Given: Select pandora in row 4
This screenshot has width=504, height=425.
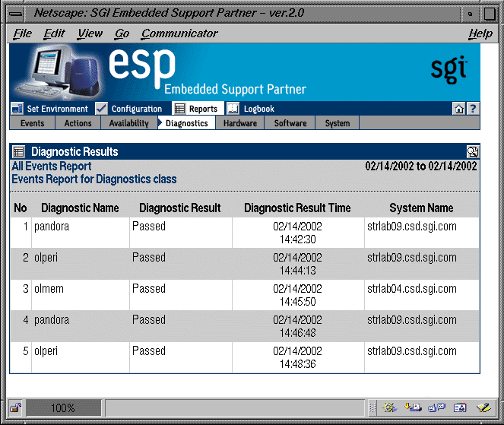Looking at the screenshot, I should click(x=52, y=320).
